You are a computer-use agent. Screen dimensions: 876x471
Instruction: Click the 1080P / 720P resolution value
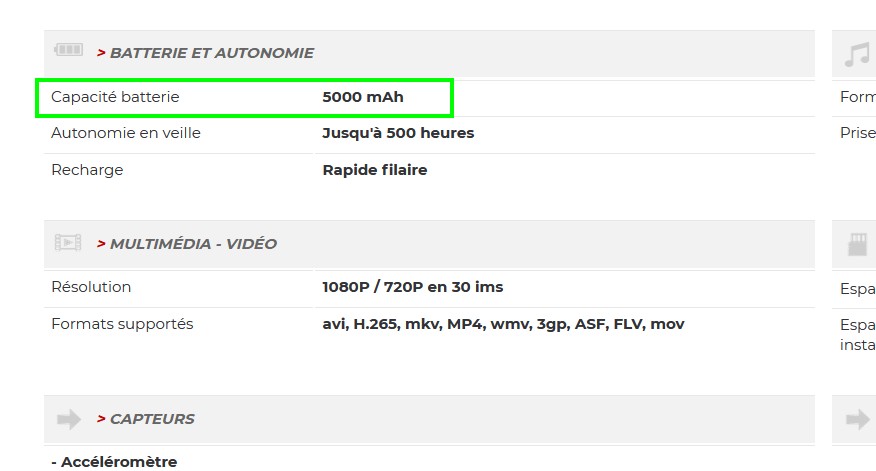click(412, 287)
